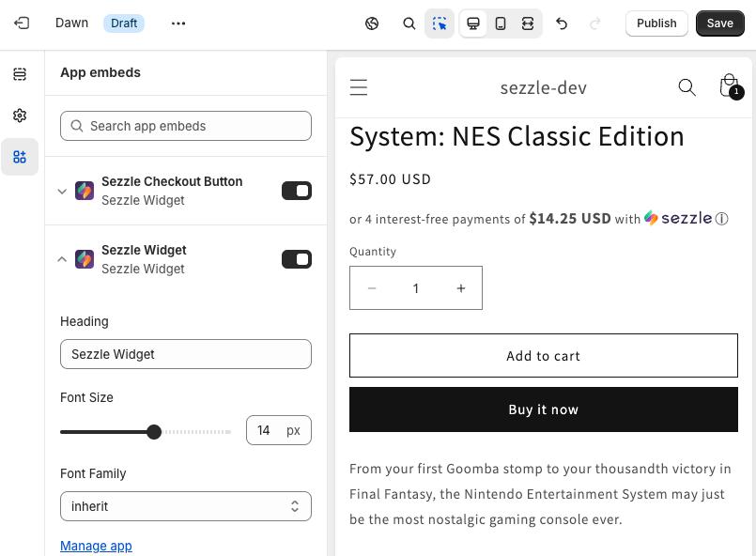The image size is (756, 556).
Task: Toggle the preview inspector selection tool
Action: point(440,23)
